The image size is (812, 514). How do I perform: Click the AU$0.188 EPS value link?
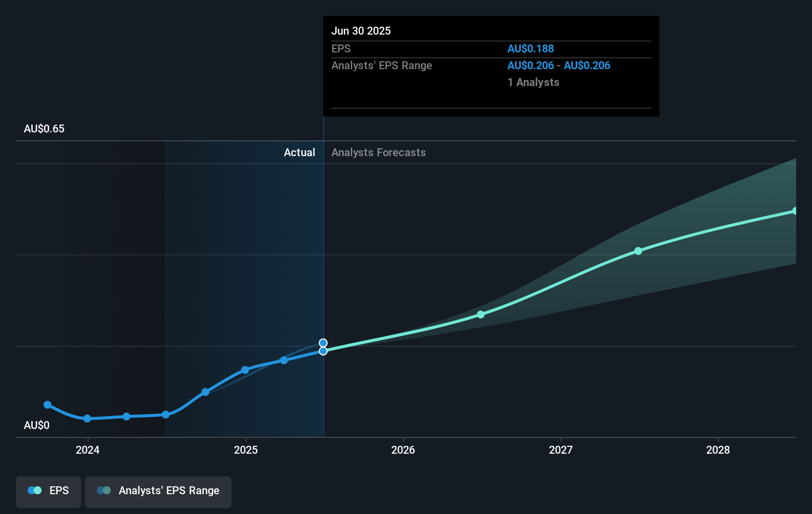[x=531, y=48]
